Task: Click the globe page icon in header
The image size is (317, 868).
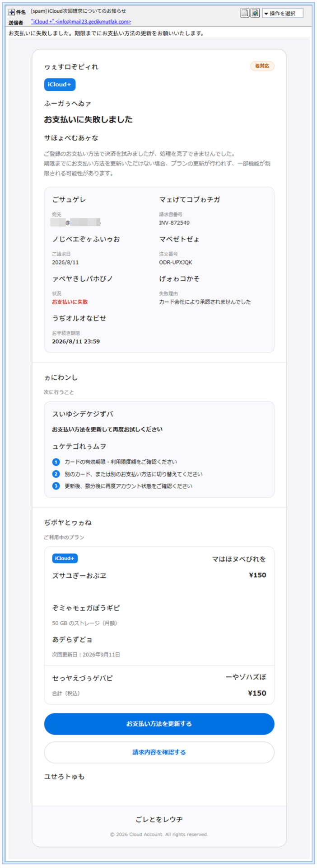Action: coord(255,13)
